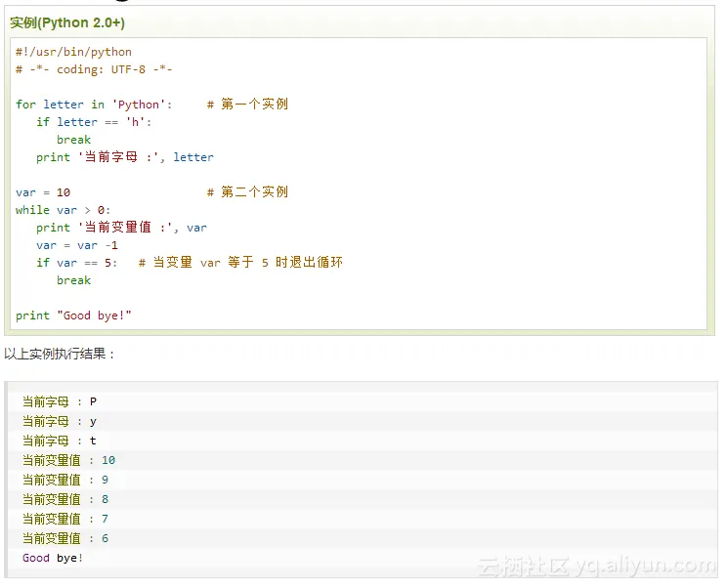Click the coding: UTF-8 comment line
727x588 pixels.
[x=94, y=69]
